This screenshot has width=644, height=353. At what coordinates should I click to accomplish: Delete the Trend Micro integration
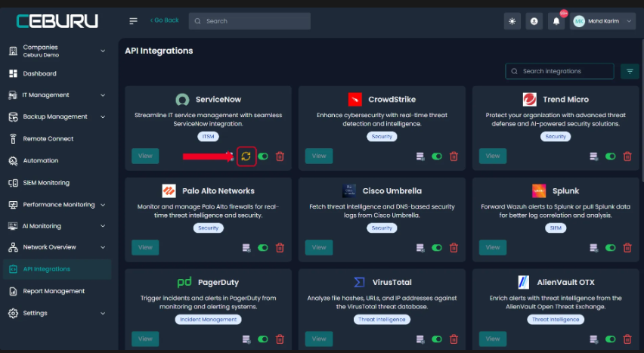(x=627, y=156)
